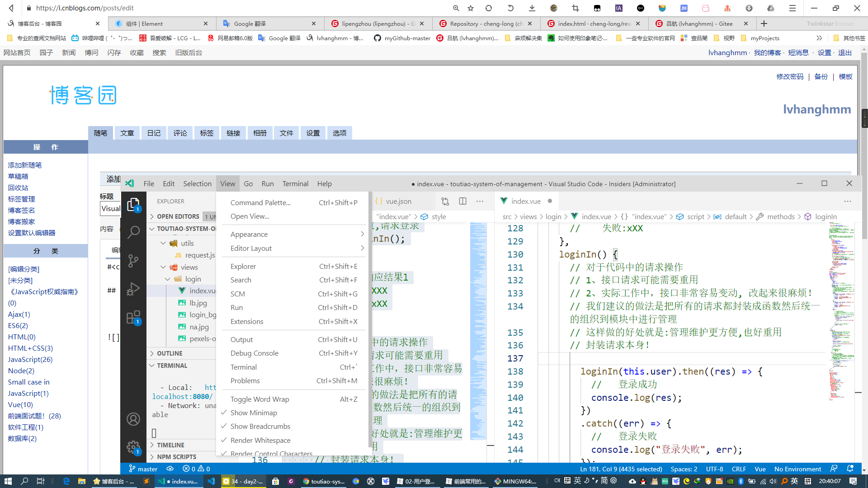Toggle Show Breadcrumbs option
The image size is (868, 488).
(260, 426)
